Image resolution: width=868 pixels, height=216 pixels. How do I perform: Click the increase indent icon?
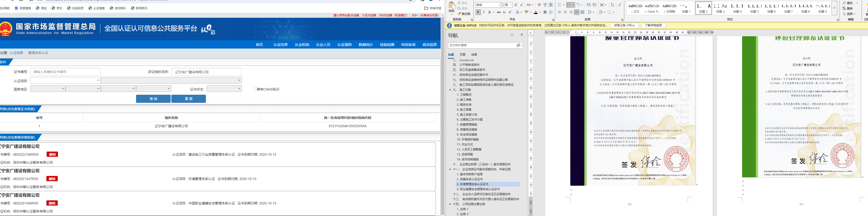tap(594, 5)
